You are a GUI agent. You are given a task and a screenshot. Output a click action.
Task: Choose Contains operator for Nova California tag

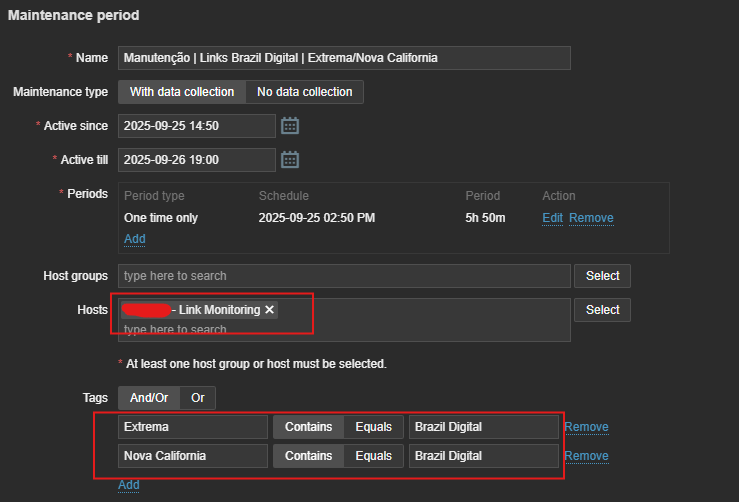[308, 456]
